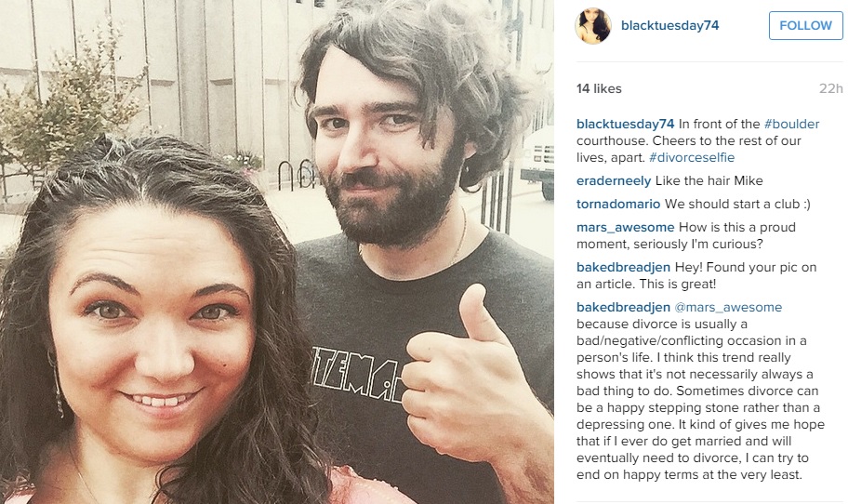Open bakedbreadjen on the long reply comment

pyautogui.click(x=623, y=307)
